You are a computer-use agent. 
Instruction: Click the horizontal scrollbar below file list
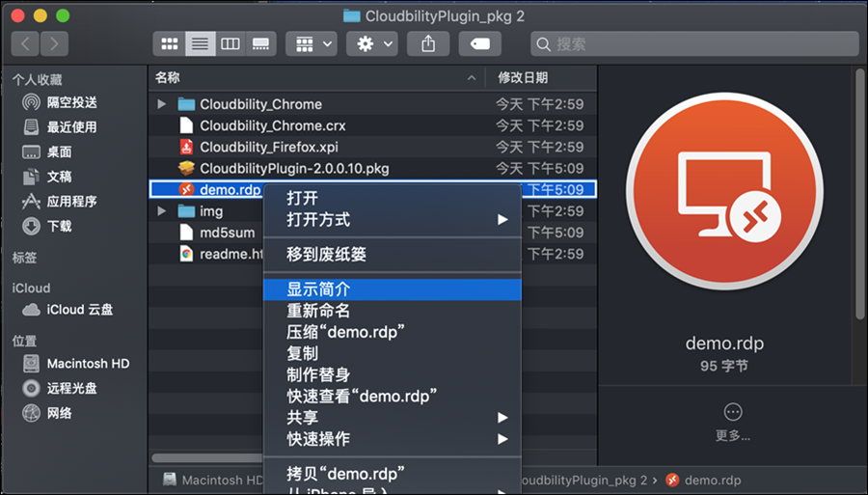pyautogui.click(x=207, y=458)
